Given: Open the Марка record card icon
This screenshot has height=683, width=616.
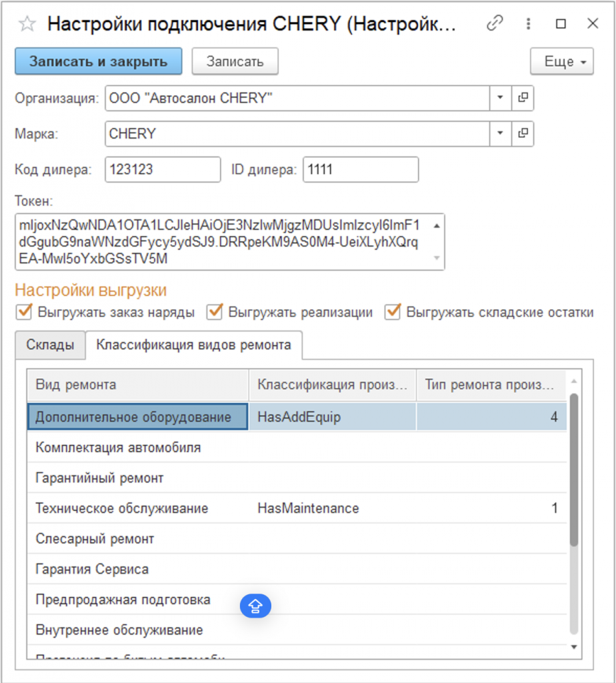Looking at the screenshot, I should click(523, 133).
